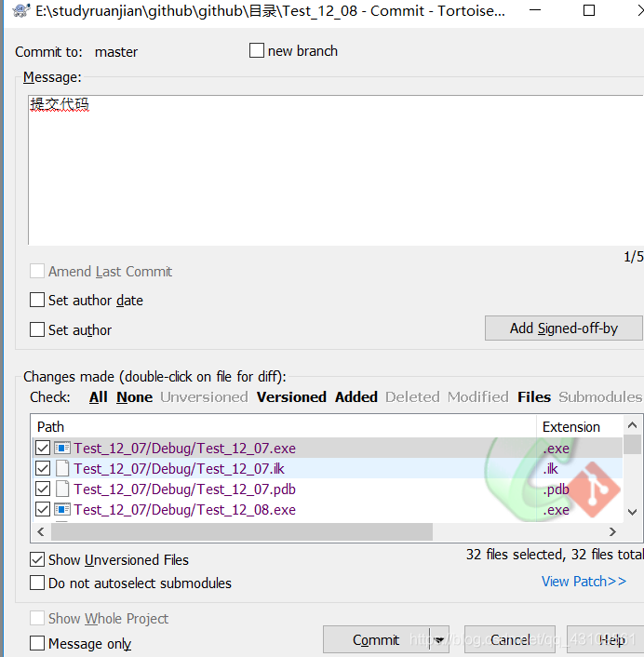The width and height of the screenshot is (644, 657).
Task: Click inside the commit message text area
Action: click(x=336, y=169)
